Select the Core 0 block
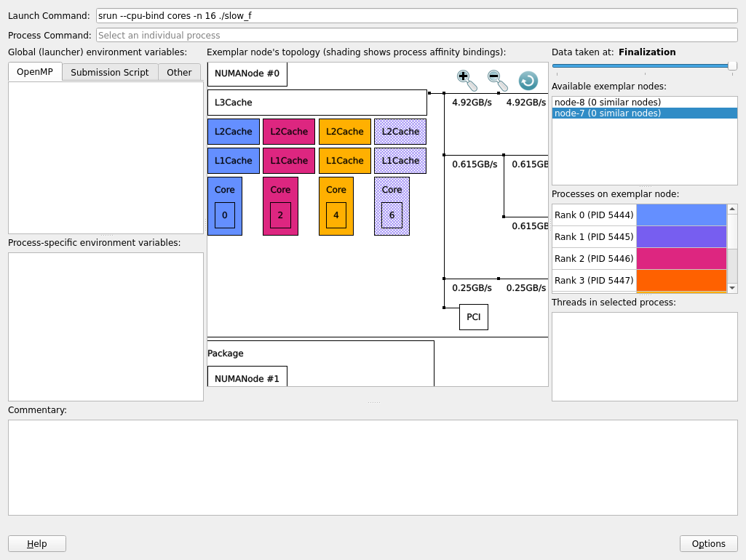This screenshot has width=746, height=560. coord(224,206)
